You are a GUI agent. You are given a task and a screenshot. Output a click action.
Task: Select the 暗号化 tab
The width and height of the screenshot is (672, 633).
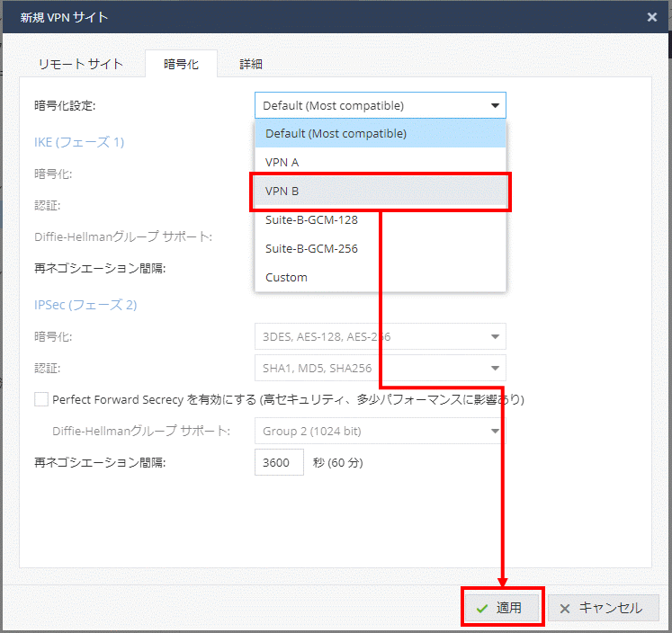181,64
